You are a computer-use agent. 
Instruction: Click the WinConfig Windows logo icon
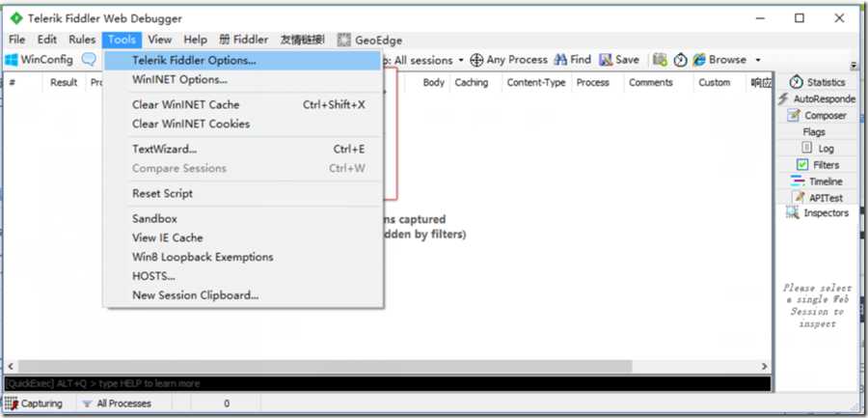coord(11,60)
